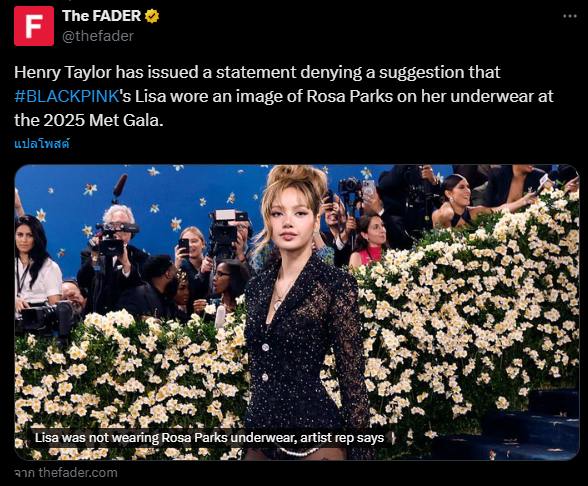Viewport: 588px width, 486px height.
Task: Click the headline caption overlay on the image
Action: 209,438
